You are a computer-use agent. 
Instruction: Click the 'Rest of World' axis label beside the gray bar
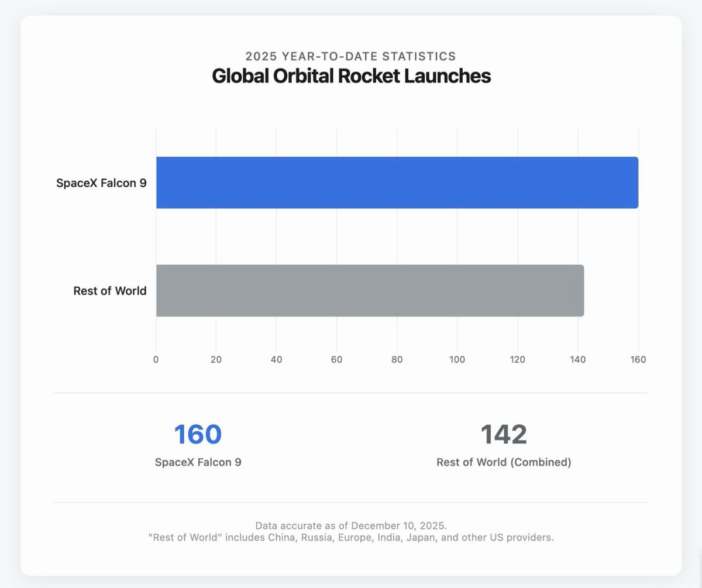[110, 291]
